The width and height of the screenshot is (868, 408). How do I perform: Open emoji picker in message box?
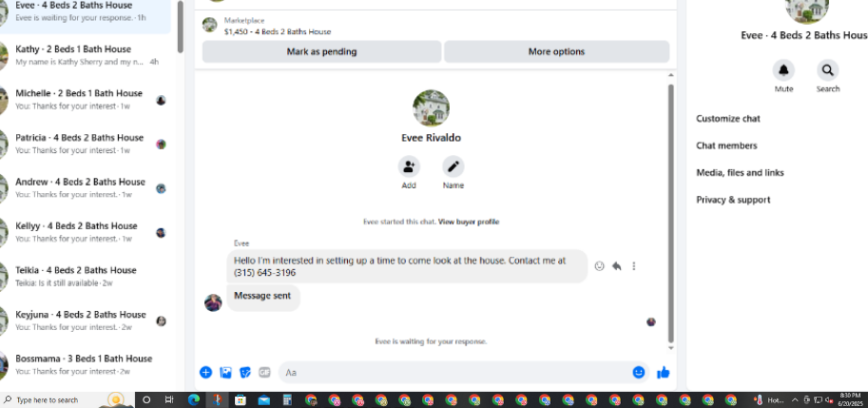pyautogui.click(x=639, y=373)
